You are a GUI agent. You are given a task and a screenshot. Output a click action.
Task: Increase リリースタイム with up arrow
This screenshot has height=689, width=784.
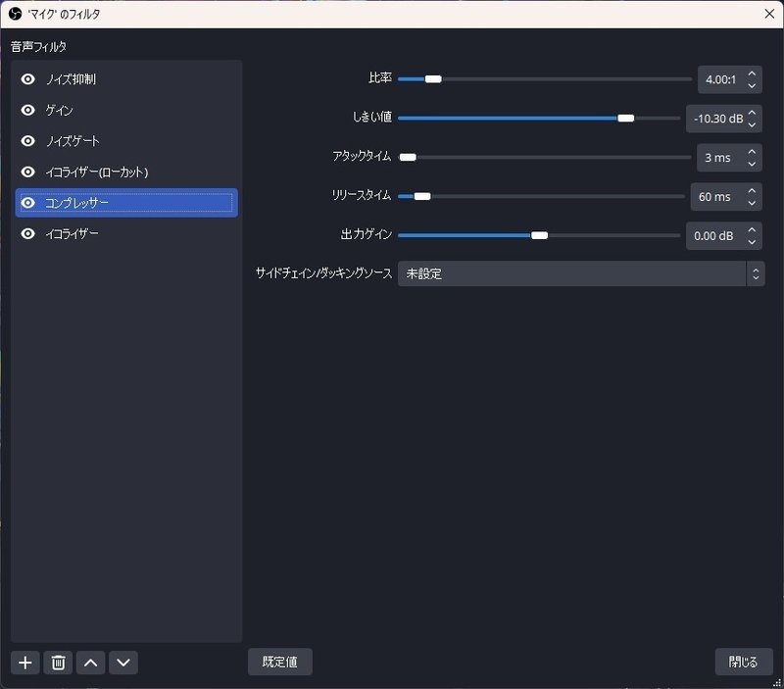752,190
